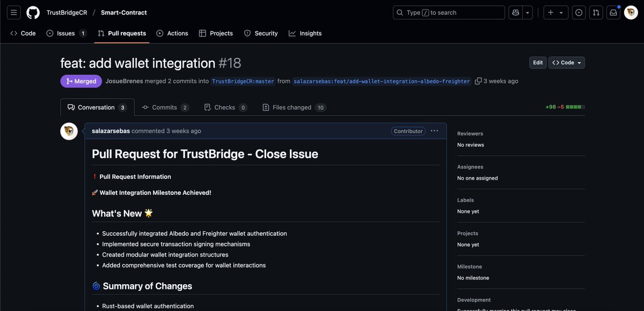Viewport: 644px width, 311px height.
Task: Click "Wallet Integration Milestone Achieved!" line
Action: 151,193
